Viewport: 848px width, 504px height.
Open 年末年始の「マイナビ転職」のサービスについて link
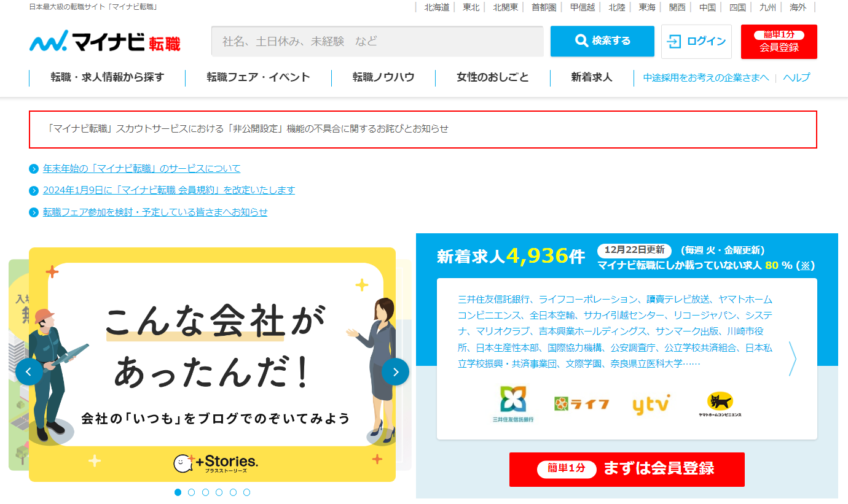click(x=141, y=169)
